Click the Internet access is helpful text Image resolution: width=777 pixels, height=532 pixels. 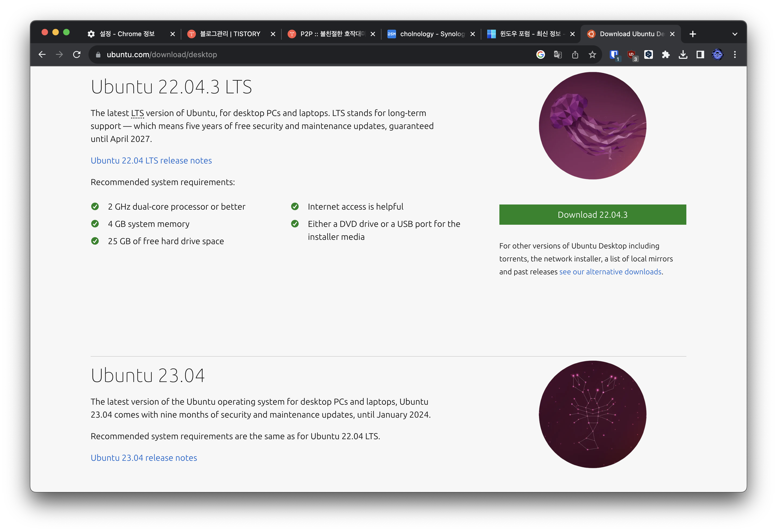coord(355,207)
